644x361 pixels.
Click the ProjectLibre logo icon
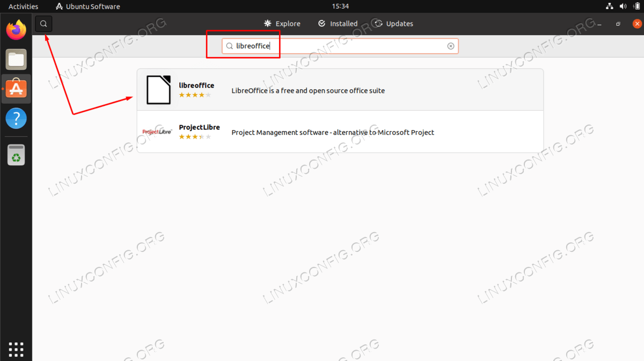pos(157,132)
